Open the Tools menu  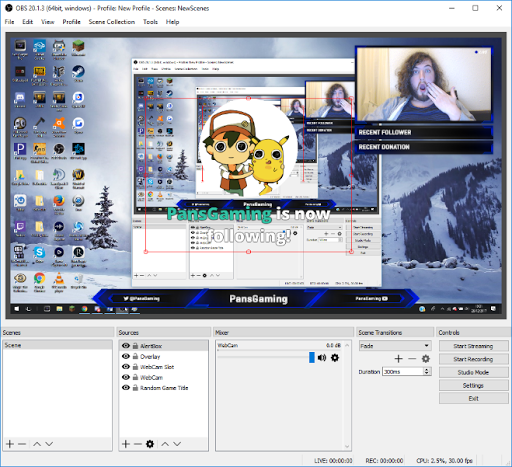click(x=150, y=22)
